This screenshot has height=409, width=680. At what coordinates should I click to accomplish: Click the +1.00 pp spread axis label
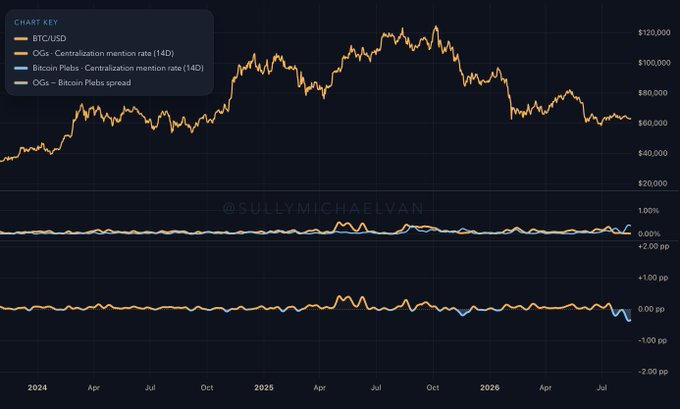653,278
